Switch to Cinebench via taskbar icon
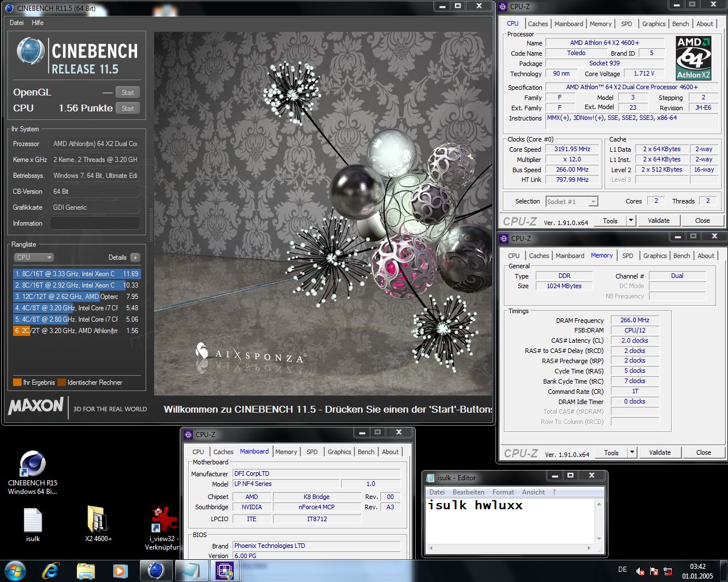 pos(156,570)
